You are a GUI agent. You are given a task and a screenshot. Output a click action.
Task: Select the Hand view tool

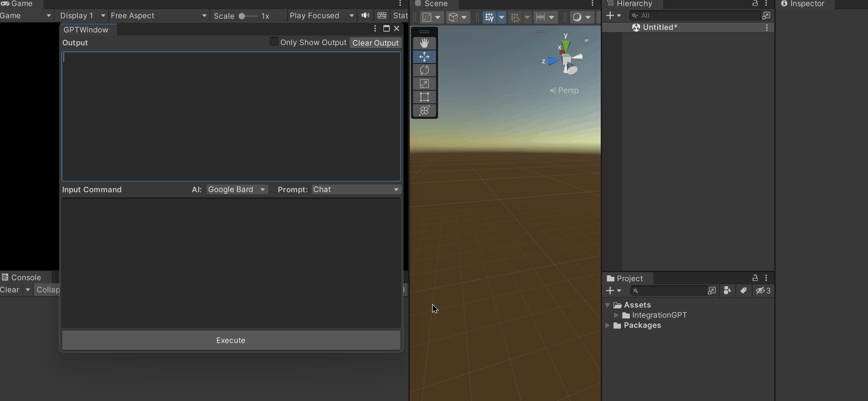(x=424, y=43)
